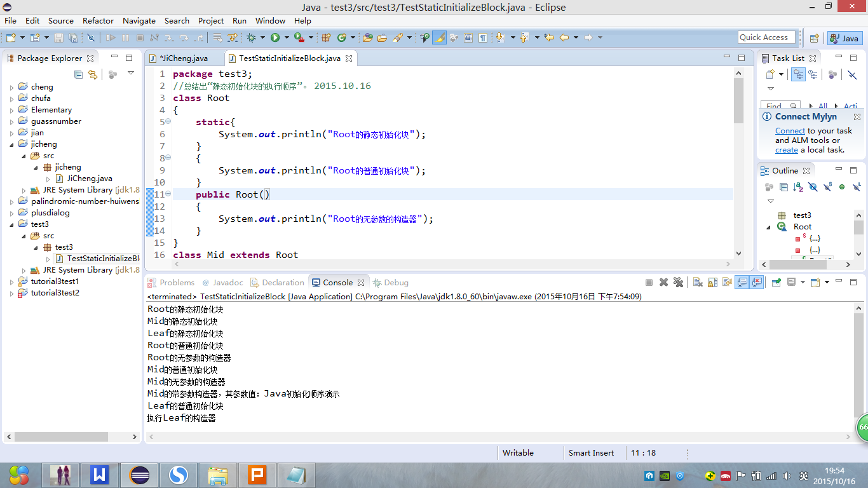This screenshot has width=868, height=488.
Task: Open the Source menu
Action: click(x=61, y=20)
